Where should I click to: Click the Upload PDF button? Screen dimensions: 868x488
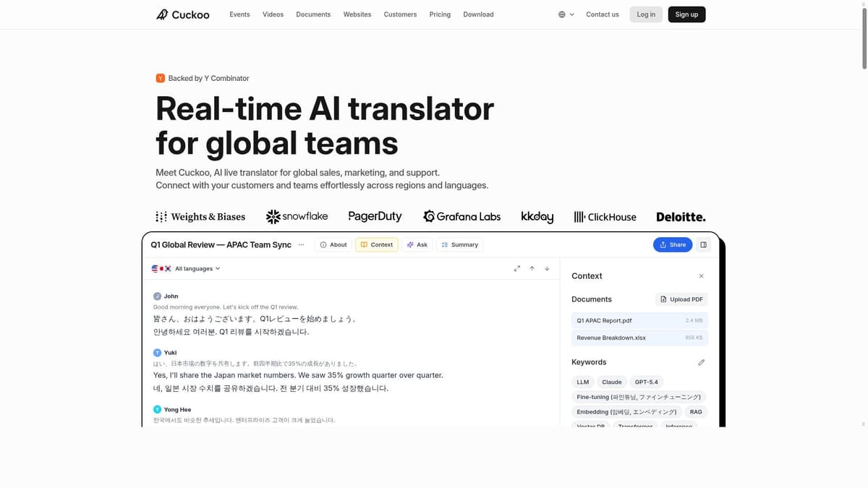point(681,299)
